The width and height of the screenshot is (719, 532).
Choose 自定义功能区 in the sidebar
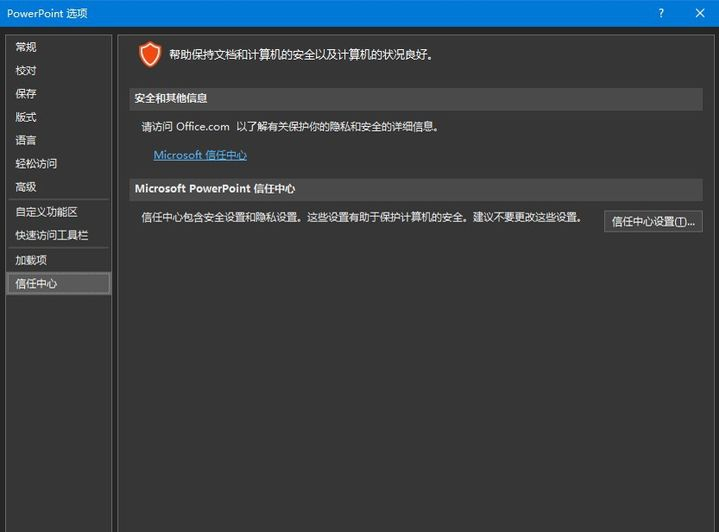(x=59, y=211)
